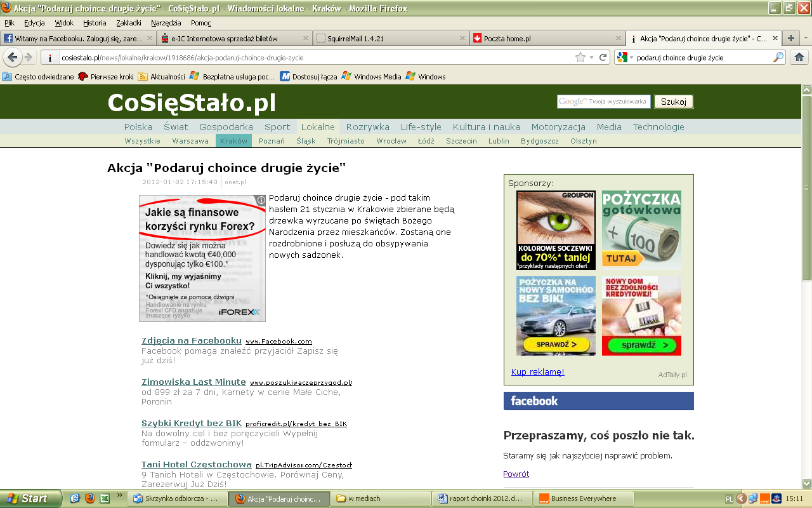Open the Windows Start button
This screenshot has width=812, height=508.
pyautogui.click(x=30, y=498)
